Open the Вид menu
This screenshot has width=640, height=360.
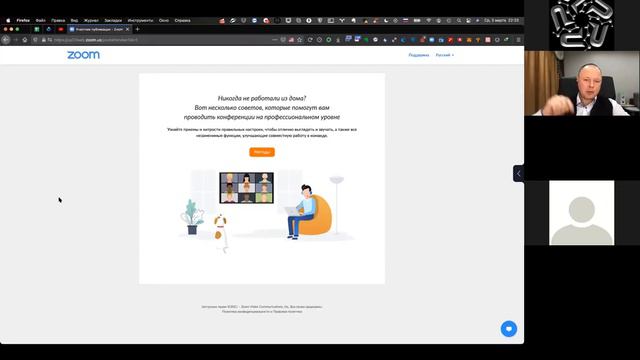click(74, 20)
